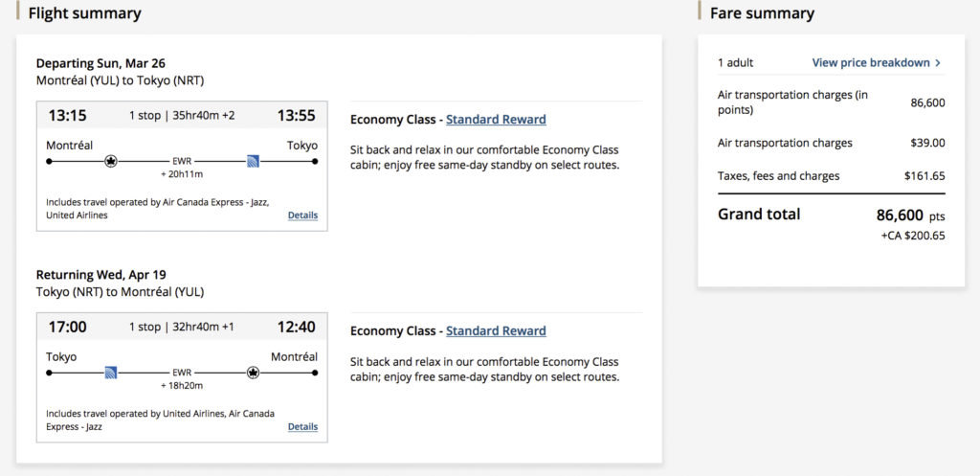Open Standard Reward link for returning flight

coord(496,330)
